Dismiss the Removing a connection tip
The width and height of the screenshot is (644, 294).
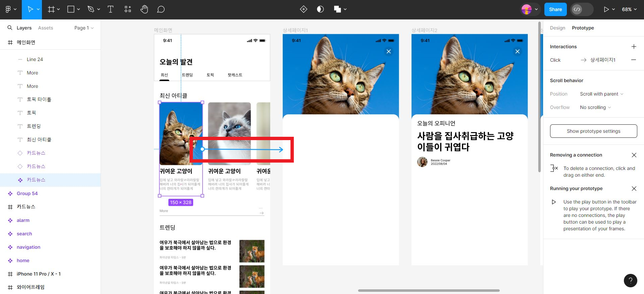point(634,155)
